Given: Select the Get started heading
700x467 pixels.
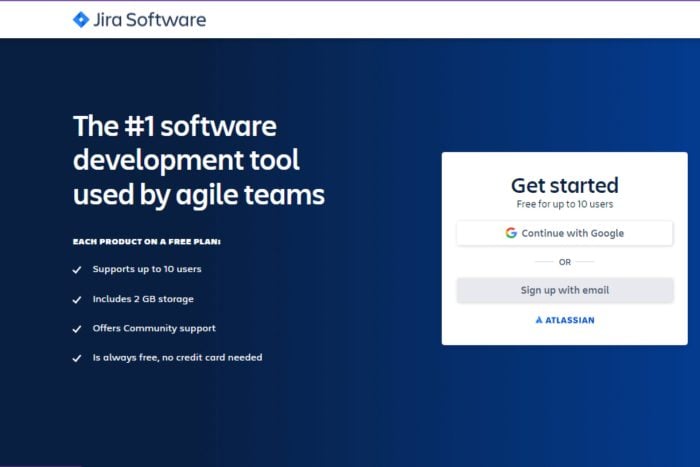Looking at the screenshot, I should click(x=565, y=186).
